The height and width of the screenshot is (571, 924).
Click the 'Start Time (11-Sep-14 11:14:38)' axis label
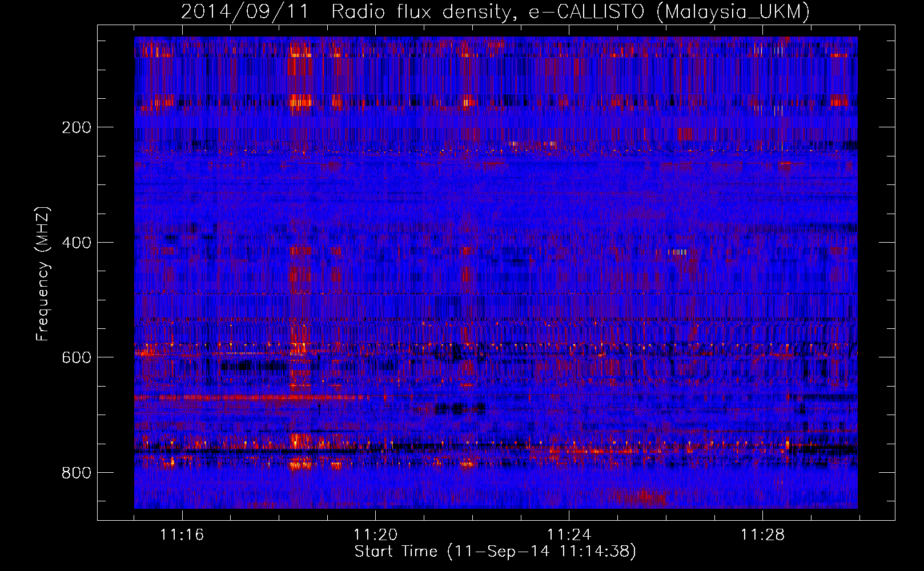click(x=495, y=552)
